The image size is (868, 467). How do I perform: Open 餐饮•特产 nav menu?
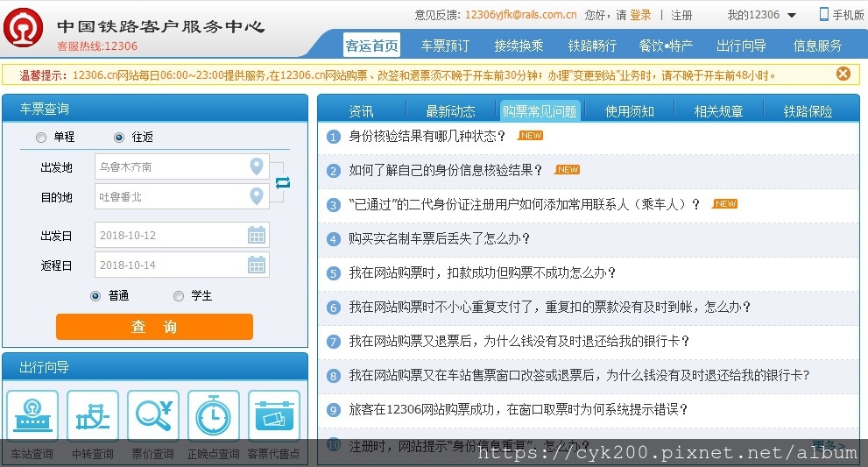coord(666,46)
